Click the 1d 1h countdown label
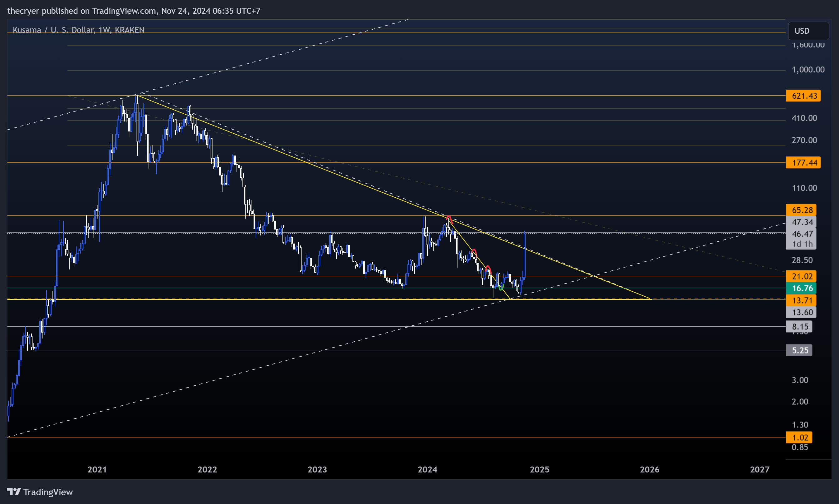The image size is (839, 504). point(802,244)
